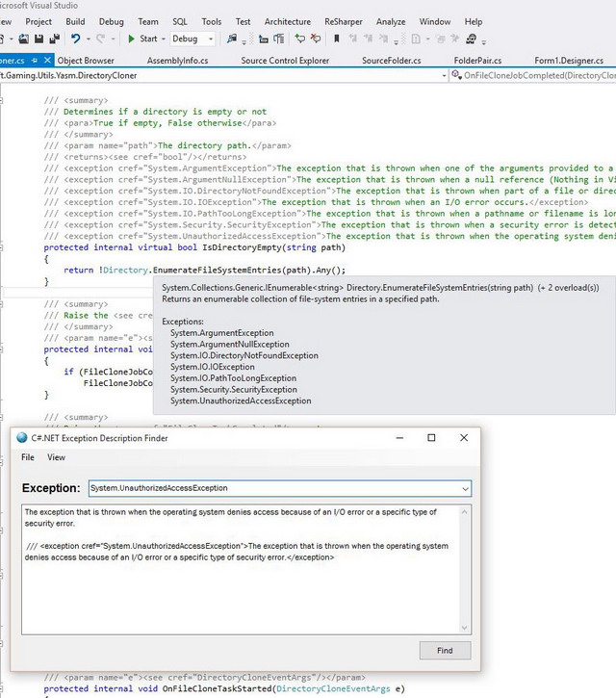Switch to the Form1.Designer.cs tab
Screen dimensions: 616x698
click(569, 61)
